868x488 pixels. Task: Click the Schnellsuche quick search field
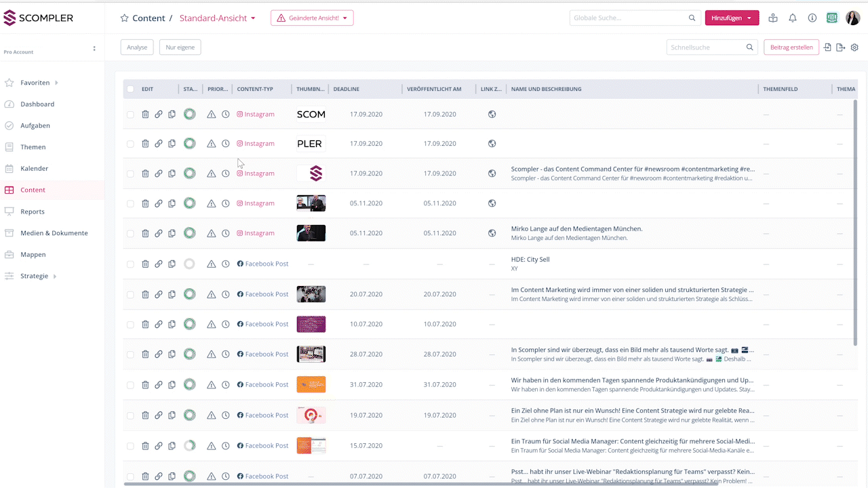point(705,47)
